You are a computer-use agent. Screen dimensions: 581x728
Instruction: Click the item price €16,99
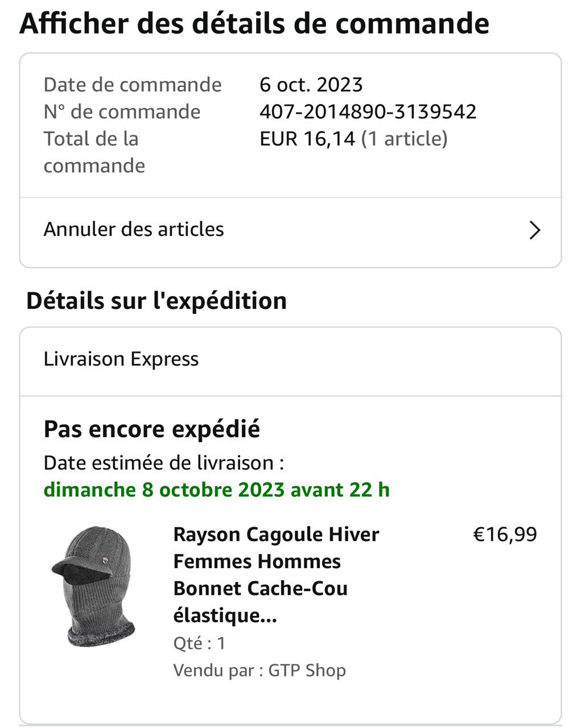click(505, 535)
